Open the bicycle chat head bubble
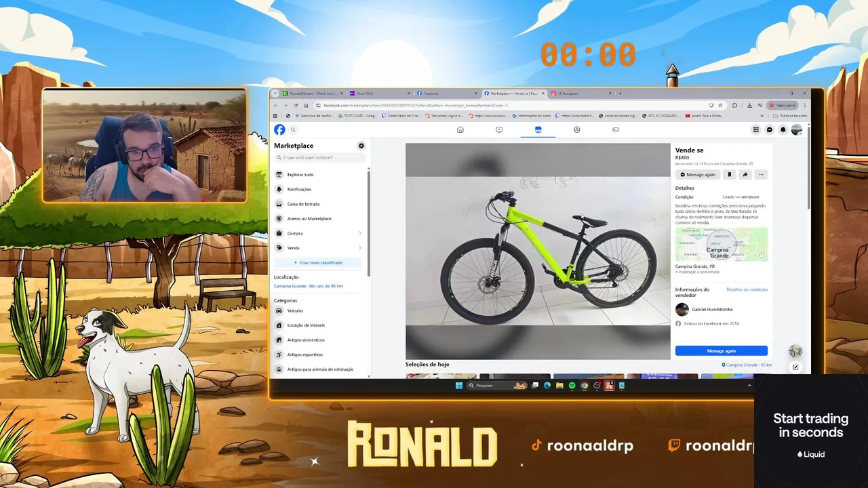Image resolution: width=868 pixels, height=488 pixels. coord(795,351)
